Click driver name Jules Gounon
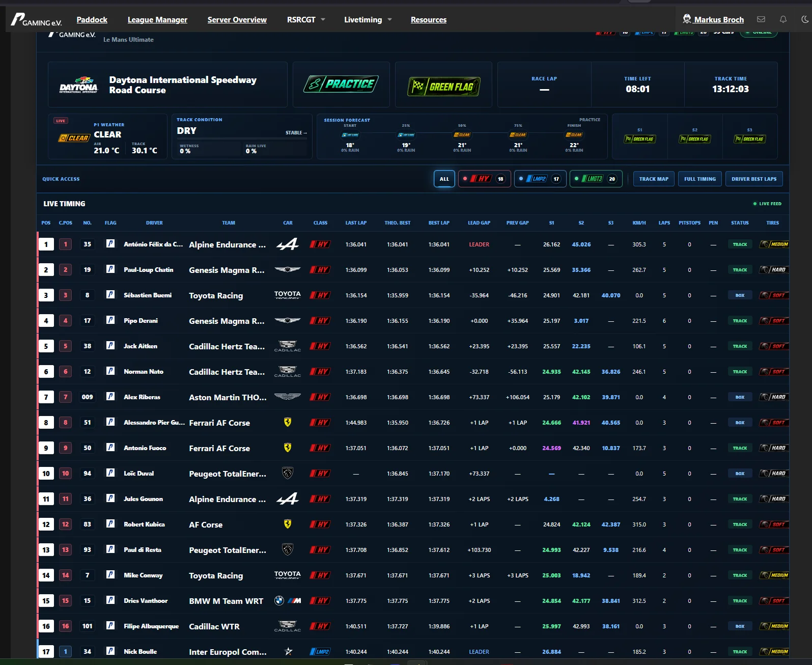 pos(143,499)
